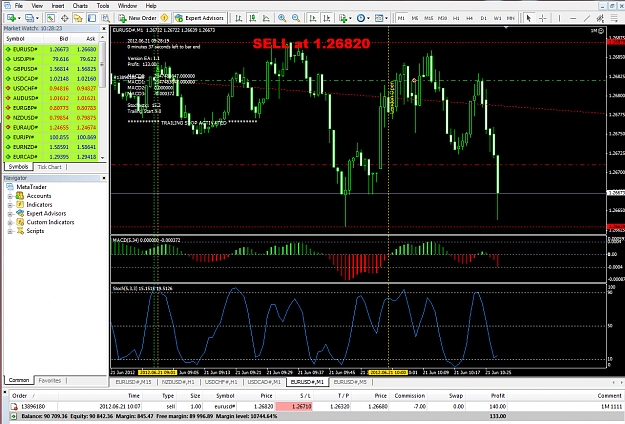The height and width of the screenshot is (424, 625).
Task: Toggle the Data Window button
Action: pyautogui.click(x=64, y=18)
